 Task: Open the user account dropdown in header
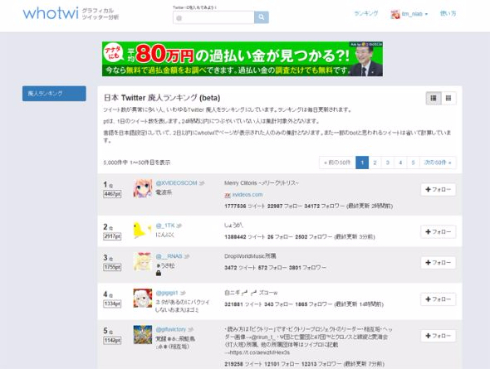coord(409,14)
